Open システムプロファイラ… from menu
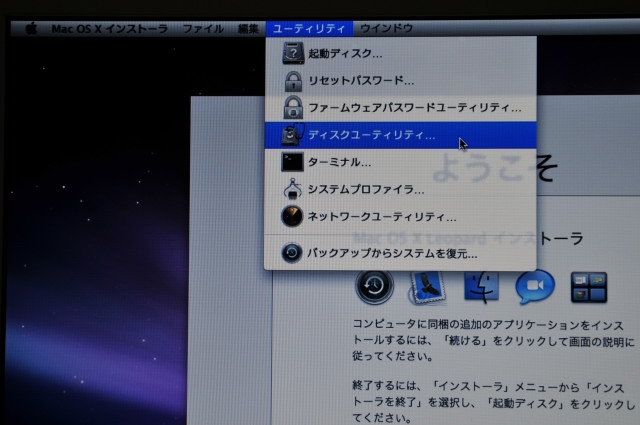The image size is (640, 425). click(400, 189)
